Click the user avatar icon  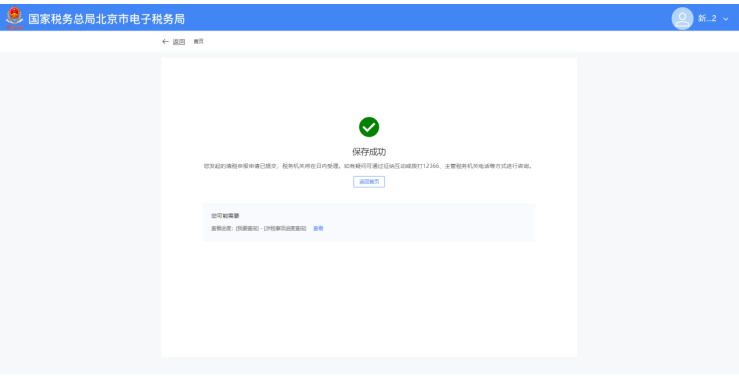pyautogui.click(x=682, y=19)
